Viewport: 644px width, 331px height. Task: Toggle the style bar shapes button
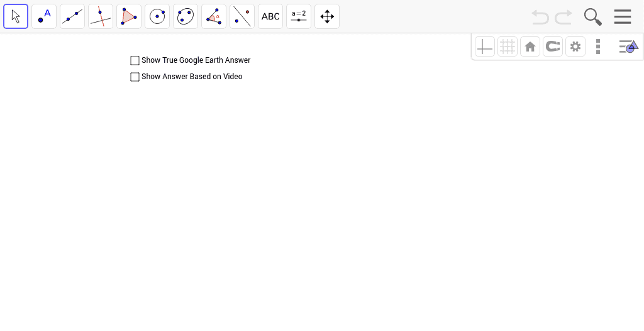pos(629,46)
